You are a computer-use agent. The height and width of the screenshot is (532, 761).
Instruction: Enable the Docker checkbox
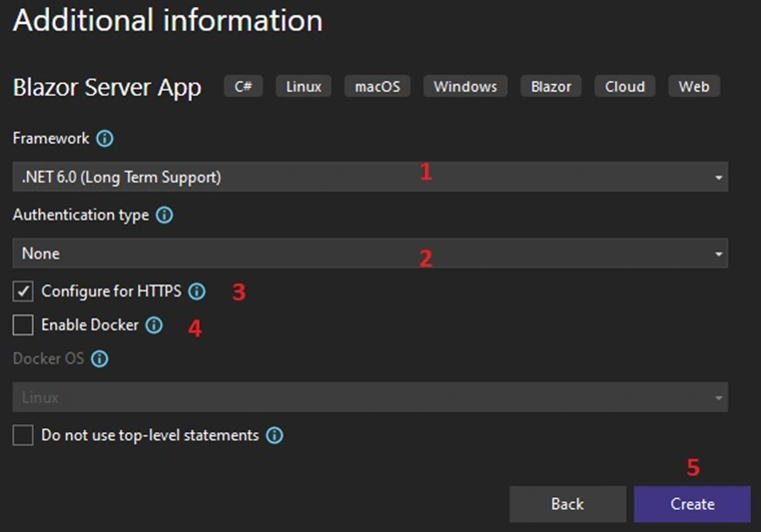23,325
